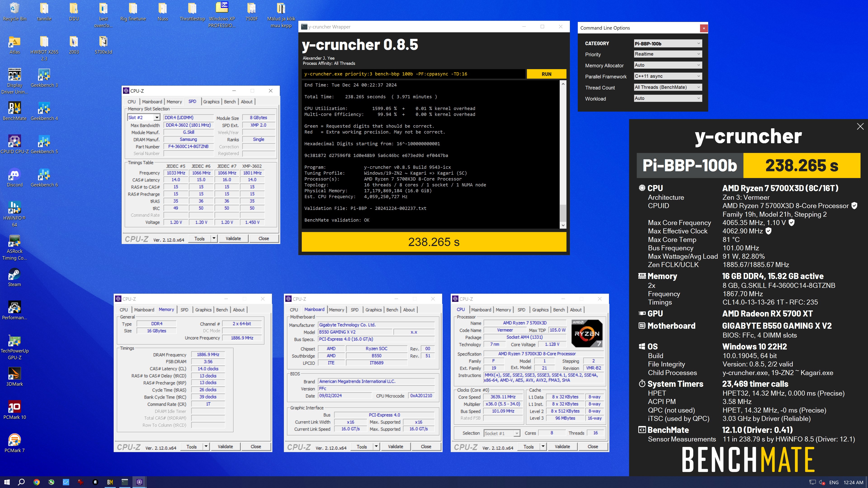Switch to Bench tab in SPD window
This screenshot has width=868, height=488.
230,102
